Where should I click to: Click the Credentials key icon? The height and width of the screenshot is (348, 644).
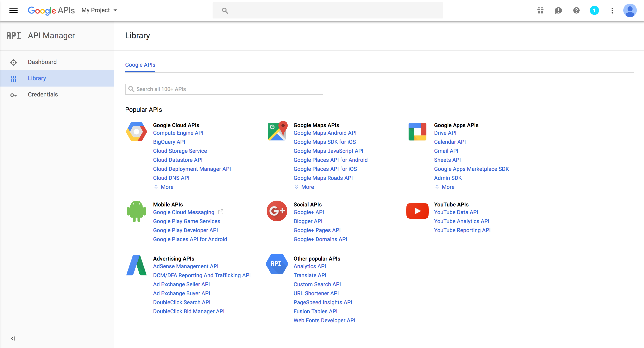(14, 94)
